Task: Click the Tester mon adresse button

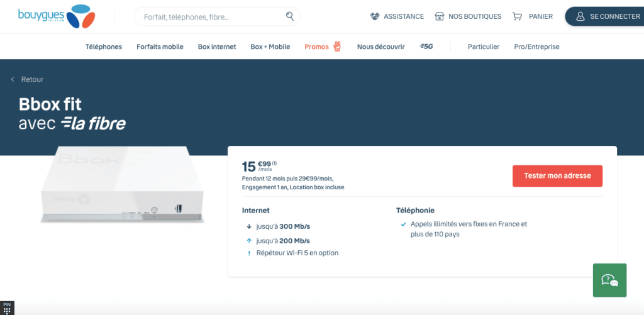Action: click(x=557, y=176)
